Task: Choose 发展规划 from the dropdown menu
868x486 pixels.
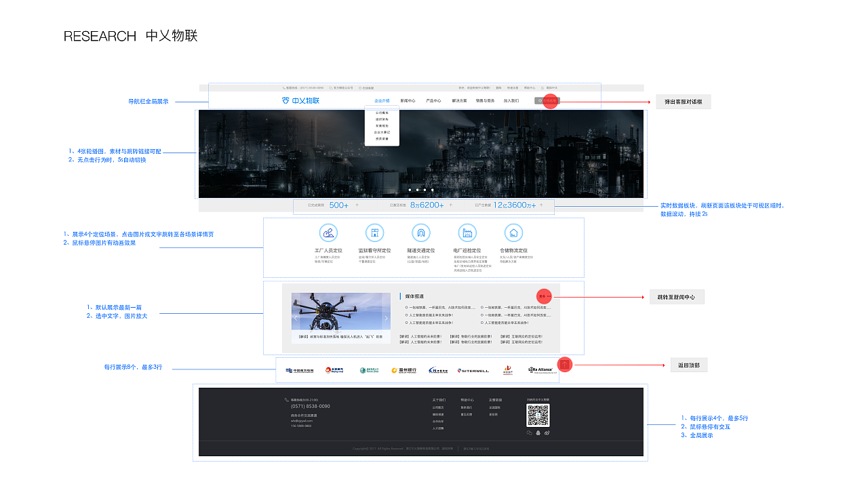Action: (x=382, y=125)
